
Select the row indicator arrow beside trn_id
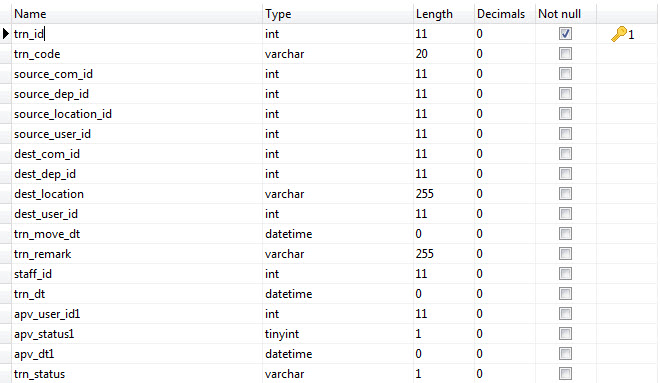(5, 34)
